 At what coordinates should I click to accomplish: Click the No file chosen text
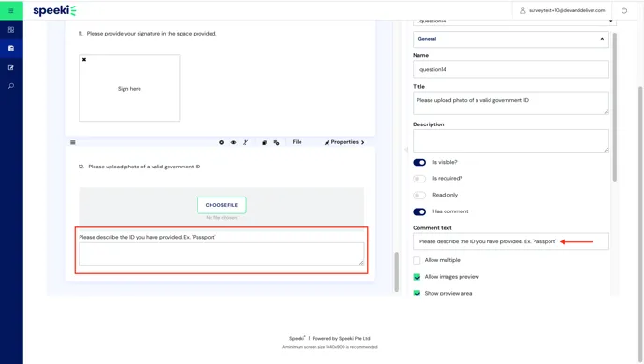(x=221, y=218)
